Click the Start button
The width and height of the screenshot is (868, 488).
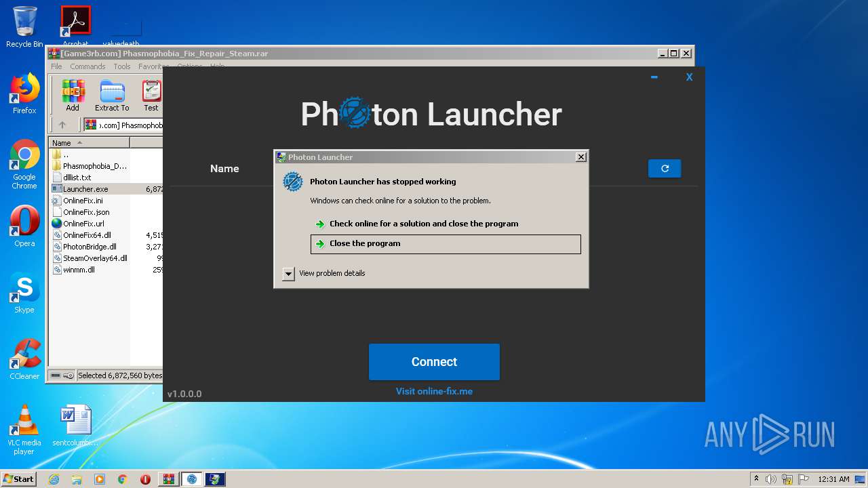coord(19,479)
